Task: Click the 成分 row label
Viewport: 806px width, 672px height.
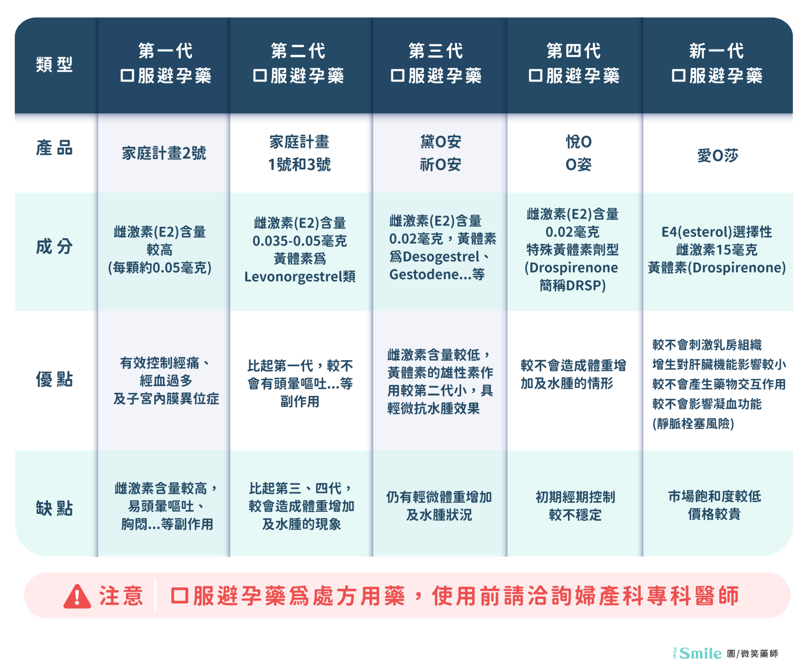Action: click(x=54, y=247)
